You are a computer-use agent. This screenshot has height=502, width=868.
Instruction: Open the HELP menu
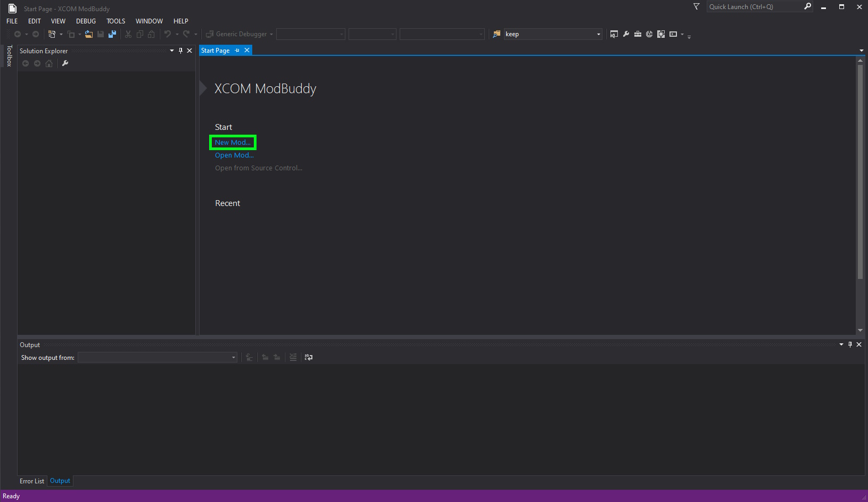(181, 21)
